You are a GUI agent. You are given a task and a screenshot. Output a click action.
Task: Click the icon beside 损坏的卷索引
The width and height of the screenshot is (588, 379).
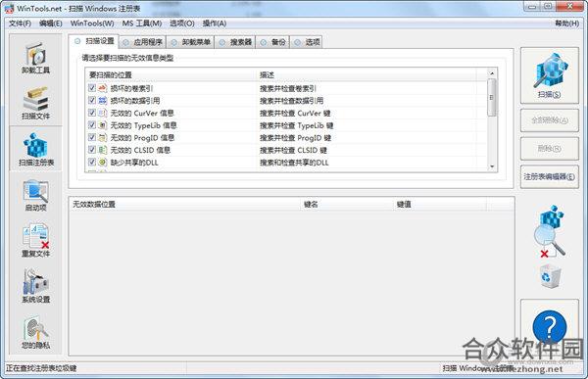click(x=103, y=88)
